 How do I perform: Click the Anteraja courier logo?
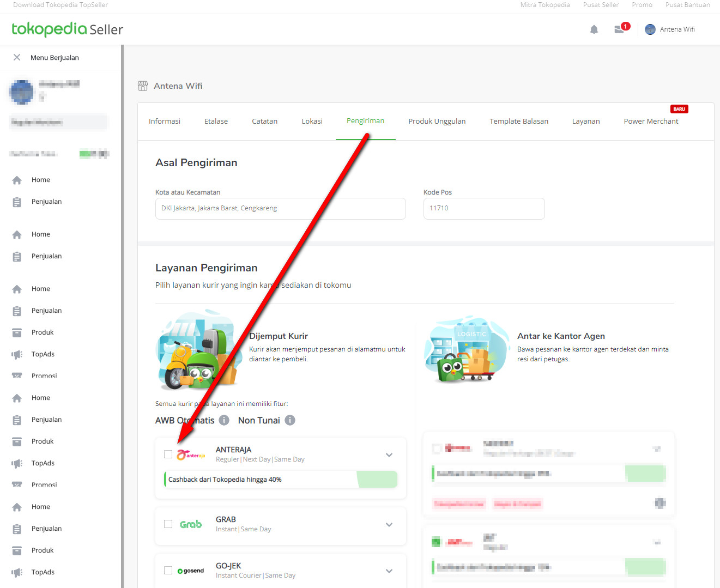click(x=191, y=455)
